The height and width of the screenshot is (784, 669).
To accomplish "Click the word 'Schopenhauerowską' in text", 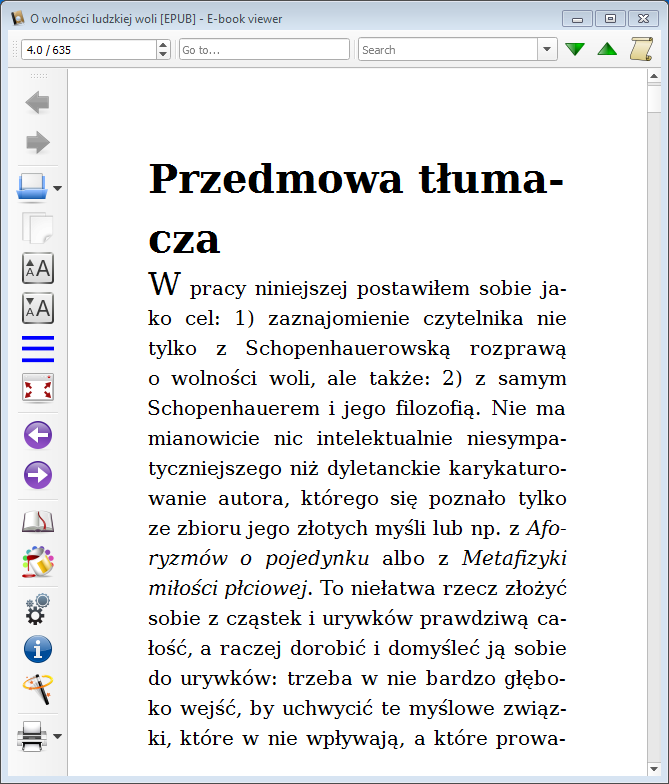I will pyautogui.click(x=348, y=348).
